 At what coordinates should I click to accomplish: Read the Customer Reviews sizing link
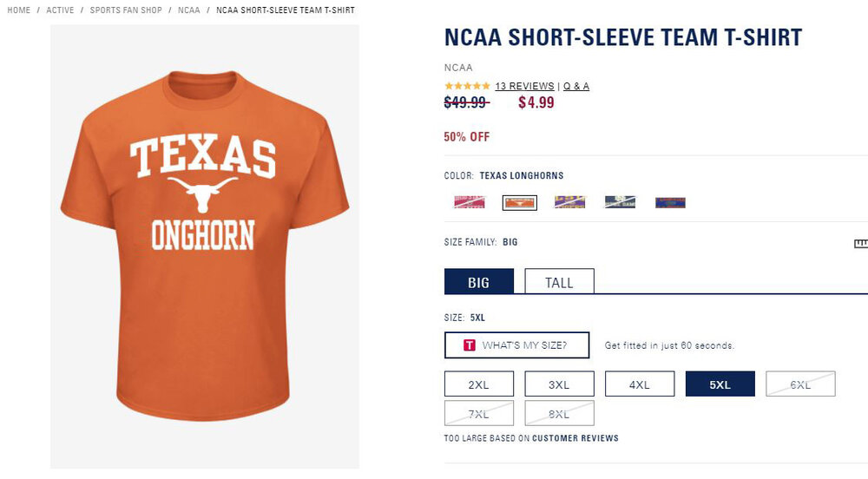[575, 438]
